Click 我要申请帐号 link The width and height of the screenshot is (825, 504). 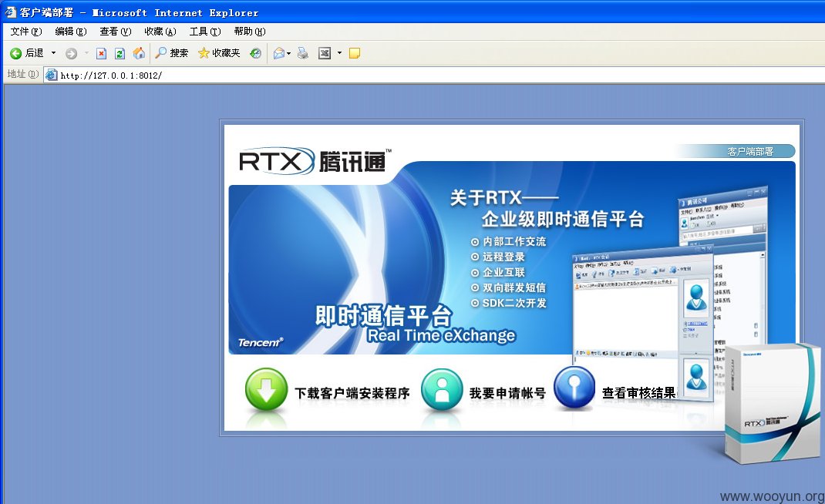point(507,393)
